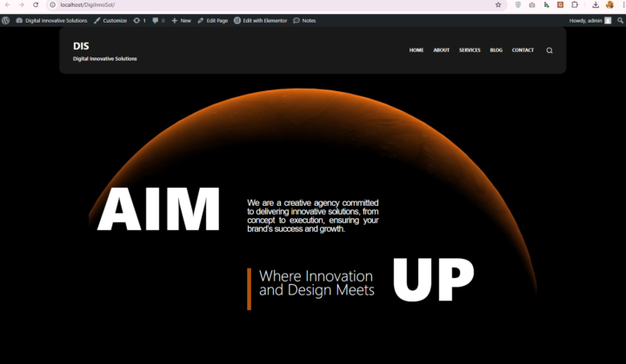This screenshot has width=626, height=364.
Task: Bookmark this page with the star icon
Action: pyautogui.click(x=498, y=5)
